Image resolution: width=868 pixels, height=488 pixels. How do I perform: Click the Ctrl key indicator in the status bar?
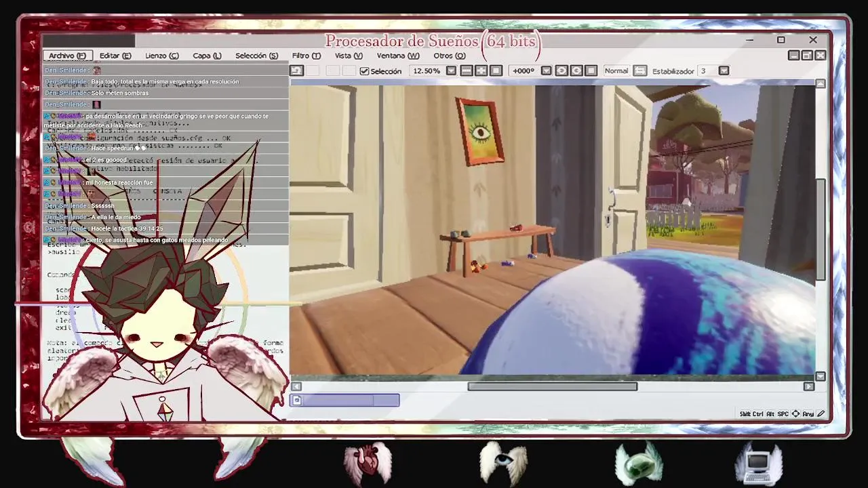758,414
